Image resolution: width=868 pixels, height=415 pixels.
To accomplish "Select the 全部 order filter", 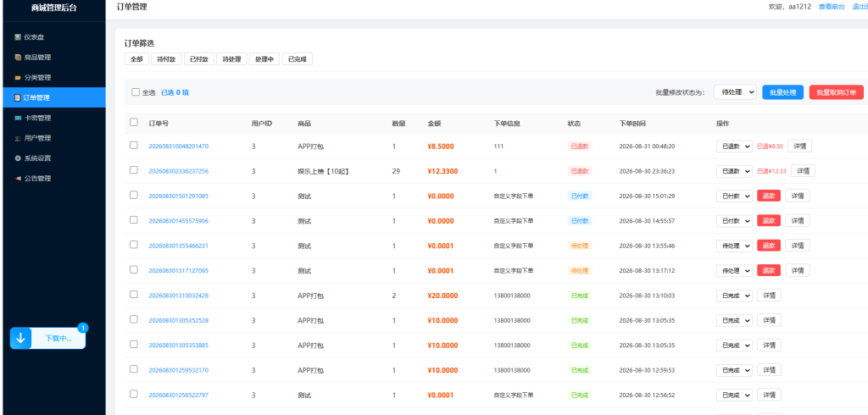I will click(x=136, y=59).
